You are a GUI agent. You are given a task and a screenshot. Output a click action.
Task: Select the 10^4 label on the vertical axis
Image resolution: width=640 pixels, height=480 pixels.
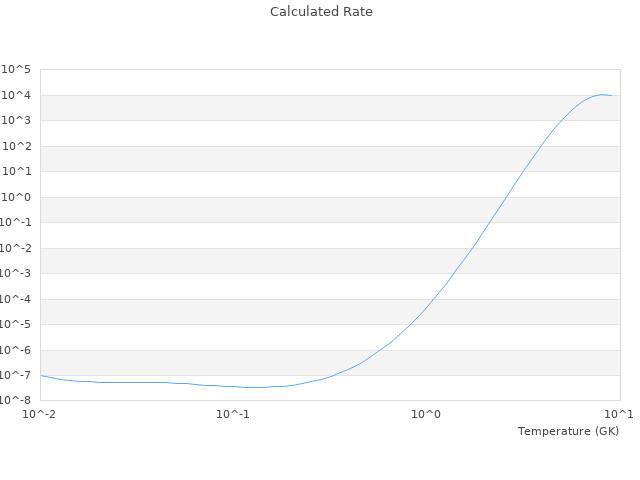click(x=17, y=96)
